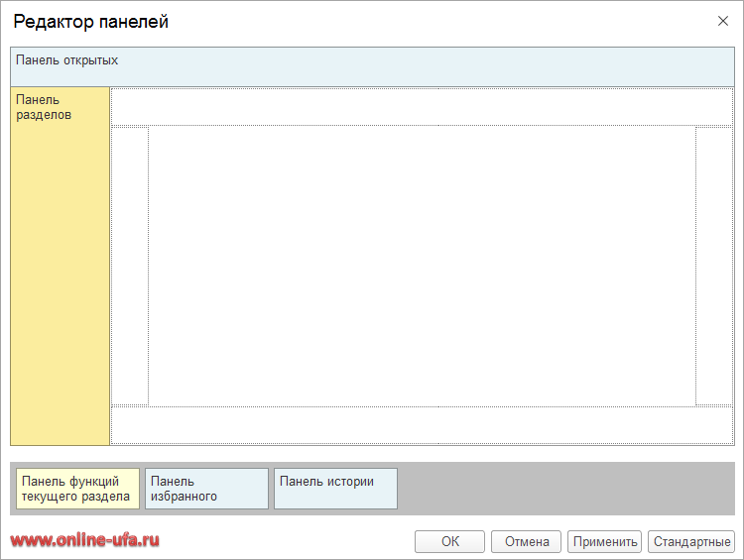The image size is (744, 560).
Task: Click the central white work area
Action: (422, 266)
